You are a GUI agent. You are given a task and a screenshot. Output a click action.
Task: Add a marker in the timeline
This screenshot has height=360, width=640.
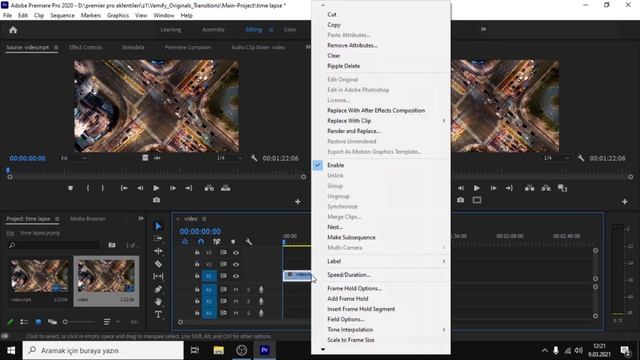tap(233, 242)
